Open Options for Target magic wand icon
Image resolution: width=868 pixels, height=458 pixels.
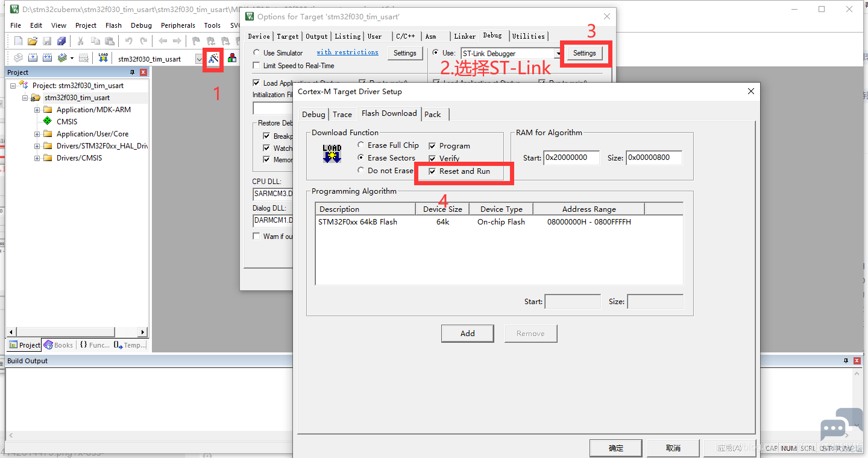tap(213, 58)
